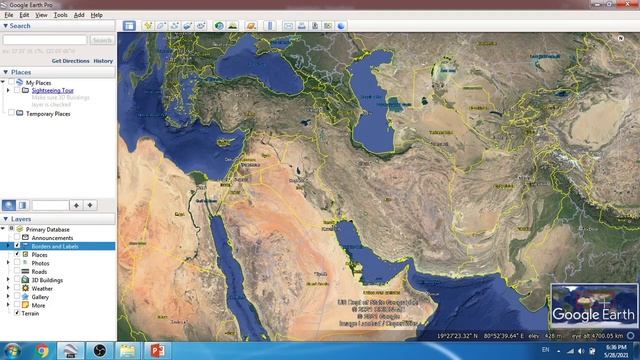Click the Search button

click(102, 40)
